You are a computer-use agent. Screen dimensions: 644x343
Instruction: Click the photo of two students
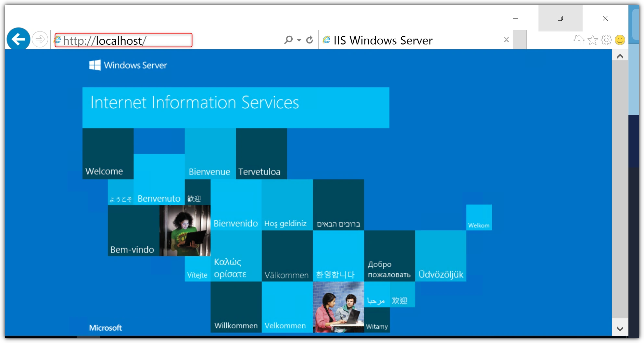click(x=338, y=307)
